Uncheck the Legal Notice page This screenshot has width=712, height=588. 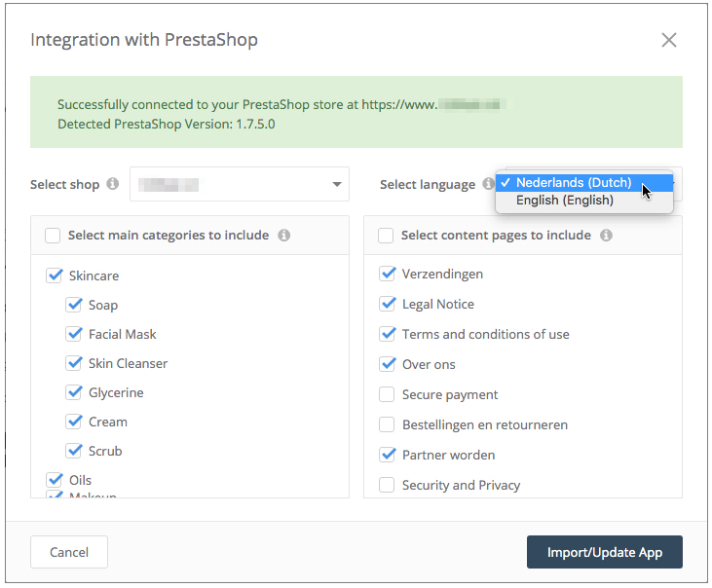[387, 304]
